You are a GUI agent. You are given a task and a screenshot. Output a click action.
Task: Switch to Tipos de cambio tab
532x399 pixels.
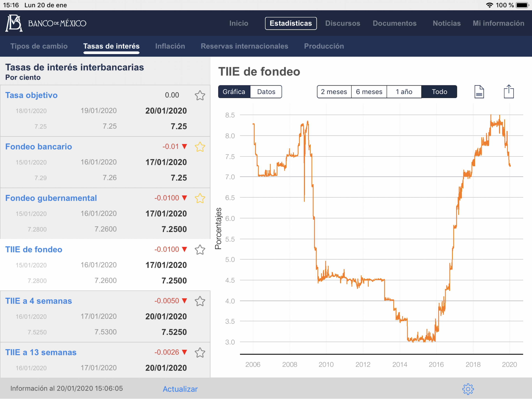tap(39, 46)
